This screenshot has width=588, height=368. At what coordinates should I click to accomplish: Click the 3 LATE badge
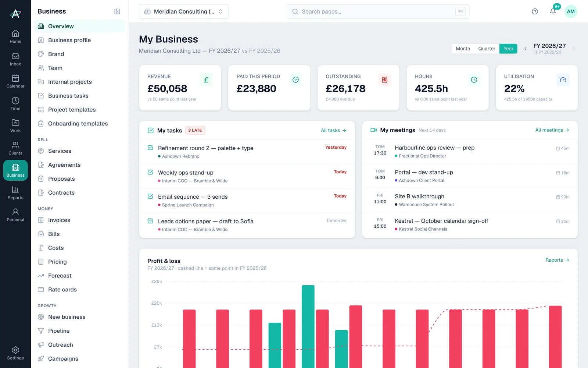[195, 130]
